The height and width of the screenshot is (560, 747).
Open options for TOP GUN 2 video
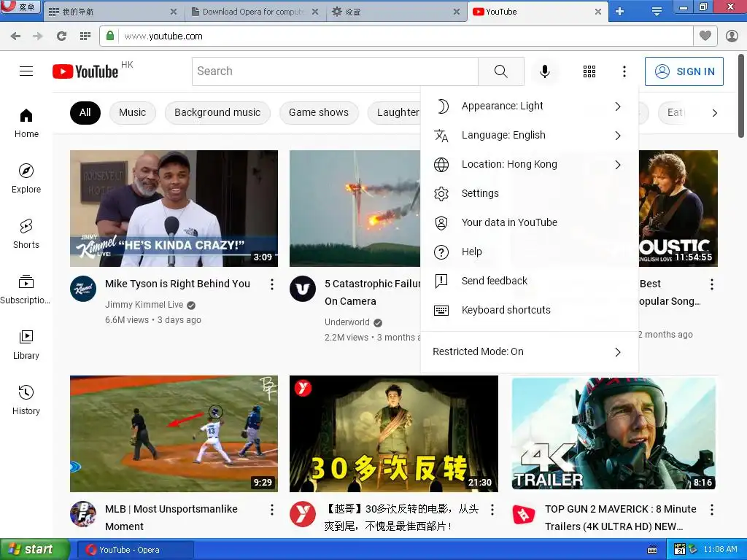tap(712, 510)
